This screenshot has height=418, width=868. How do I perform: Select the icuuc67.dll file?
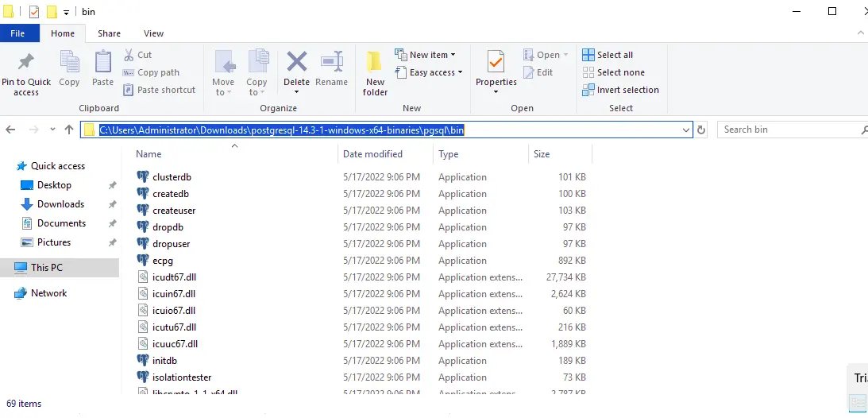[x=175, y=344]
